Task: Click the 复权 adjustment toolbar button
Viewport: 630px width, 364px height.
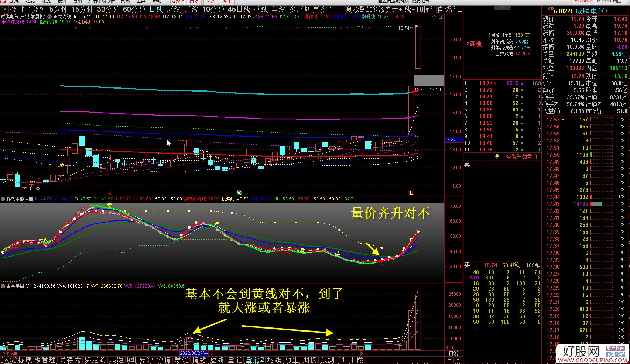Action: click(353, 9)
